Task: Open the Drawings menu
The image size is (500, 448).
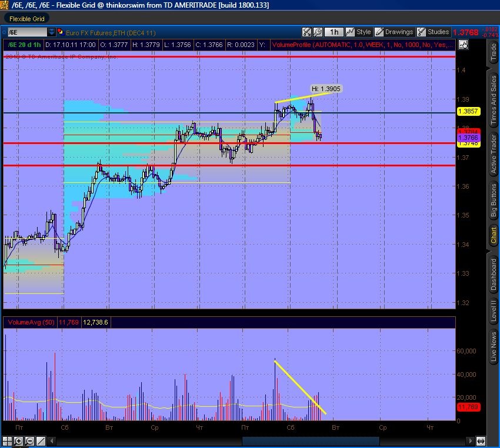Action: (394, 32)
